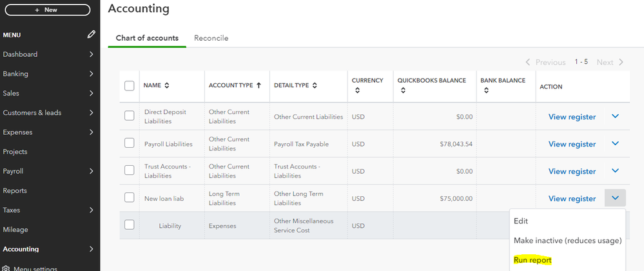This screenshot has width=644, height=271.
Task: Sort by Name column arrows icon
Action: tap(168, 85)
